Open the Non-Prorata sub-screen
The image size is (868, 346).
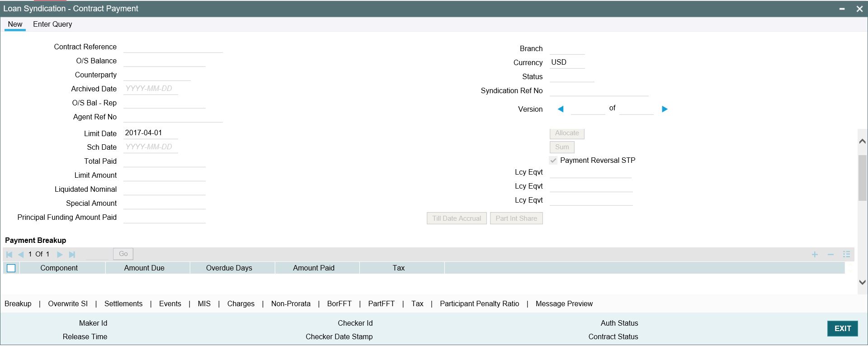click(x=291, y=304)
